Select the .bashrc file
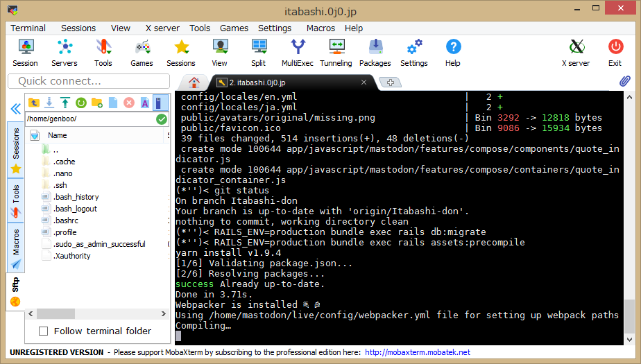 pos(65,220)
